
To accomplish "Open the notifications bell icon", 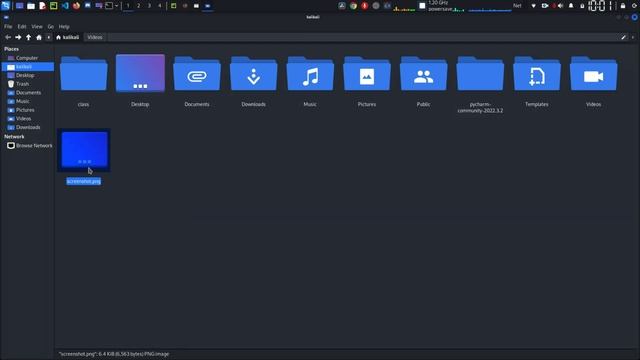I will 571,6.
